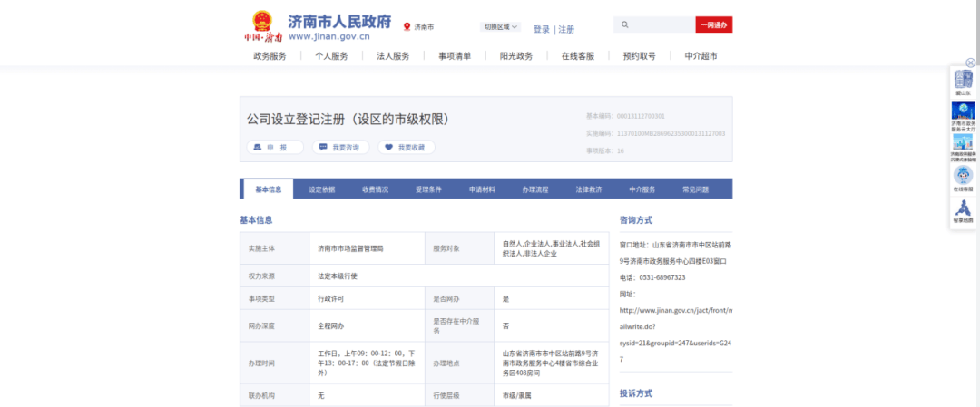Open the 阳光政务 menu item
Screen dimensions: 980x407
515,56
